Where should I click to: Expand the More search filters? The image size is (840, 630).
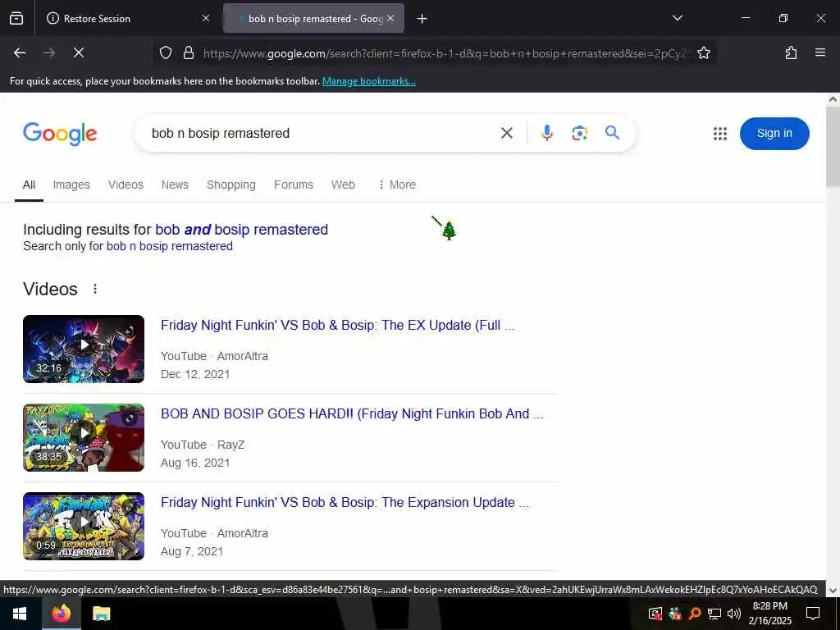397,185
